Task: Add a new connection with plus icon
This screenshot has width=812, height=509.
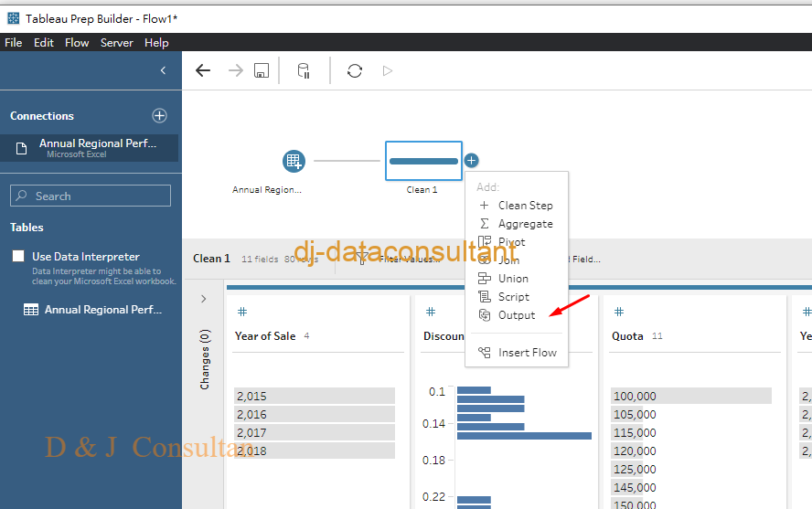Action: click(159, 116)
